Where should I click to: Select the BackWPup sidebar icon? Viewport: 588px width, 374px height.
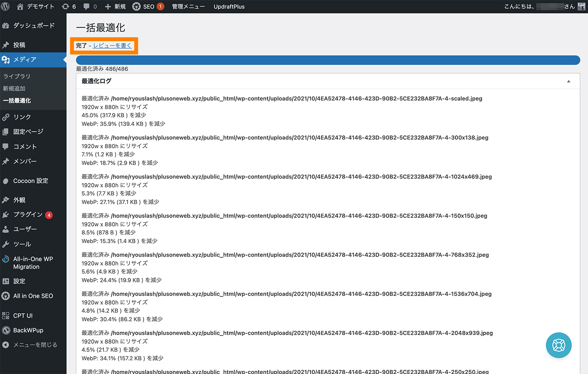point(5,330)
